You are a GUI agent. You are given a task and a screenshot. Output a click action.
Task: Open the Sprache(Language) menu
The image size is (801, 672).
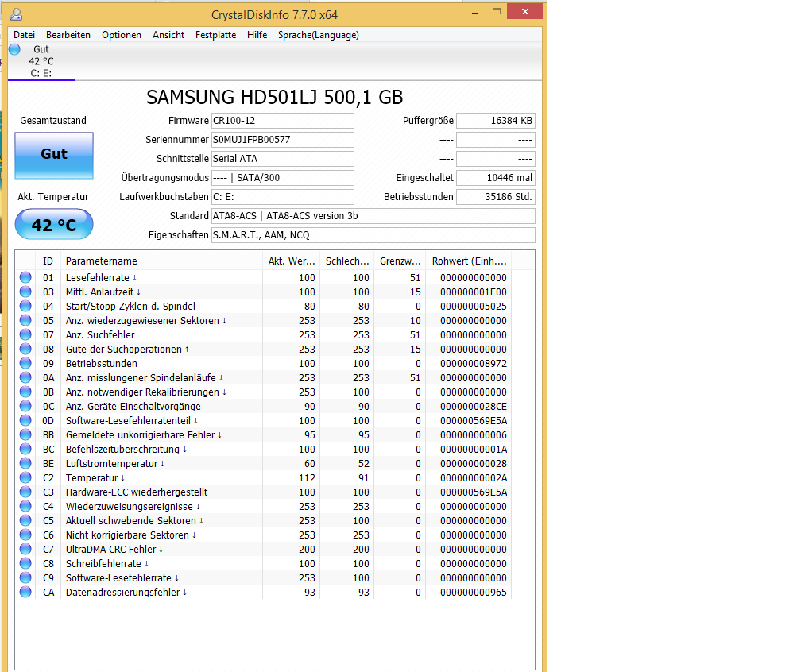318,35
